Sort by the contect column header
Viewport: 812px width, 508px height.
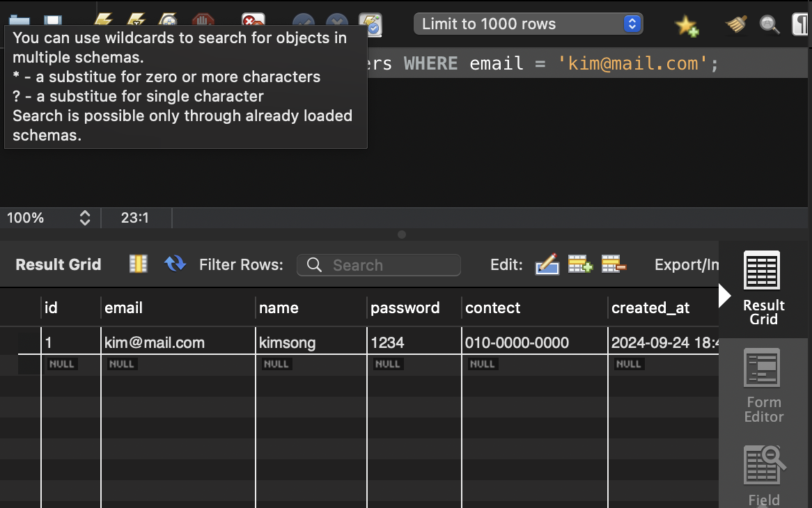534,308
